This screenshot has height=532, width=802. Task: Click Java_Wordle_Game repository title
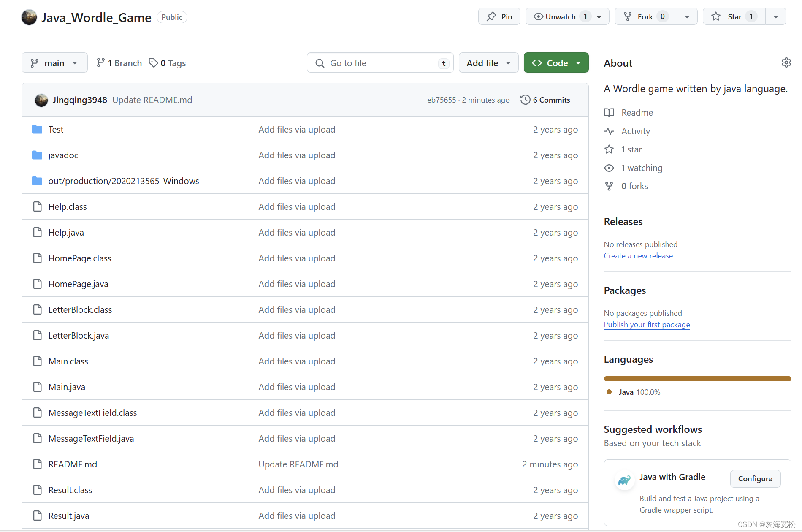click(96, 17)
